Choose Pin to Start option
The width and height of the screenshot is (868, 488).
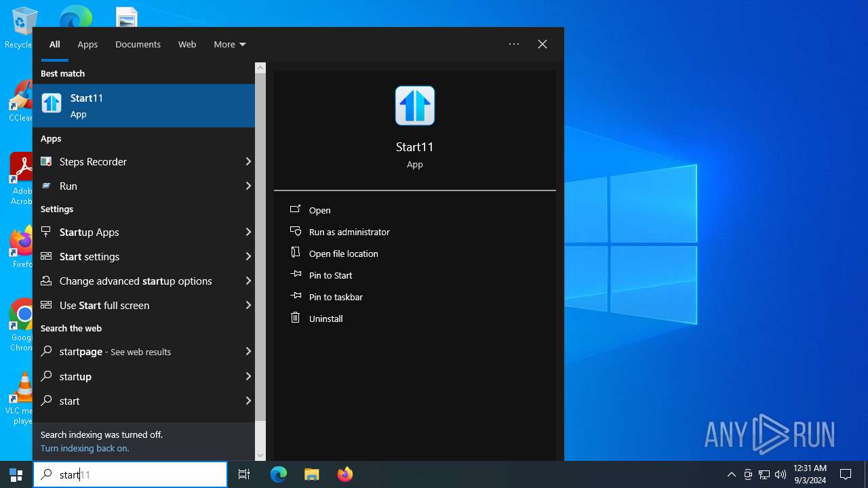331,275
